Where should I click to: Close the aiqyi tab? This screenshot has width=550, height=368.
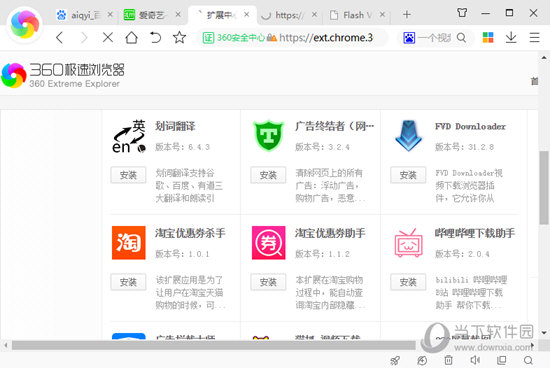[x=110, y=15]
